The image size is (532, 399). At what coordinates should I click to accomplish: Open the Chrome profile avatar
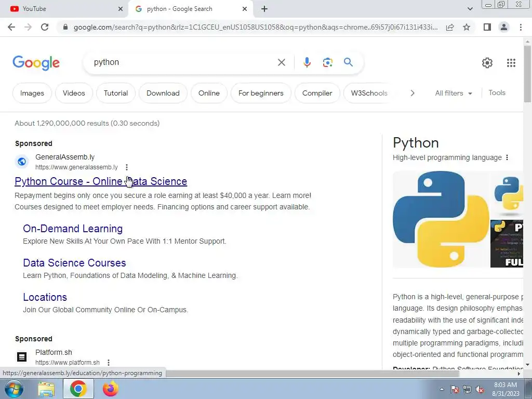[x=504, y=27]
